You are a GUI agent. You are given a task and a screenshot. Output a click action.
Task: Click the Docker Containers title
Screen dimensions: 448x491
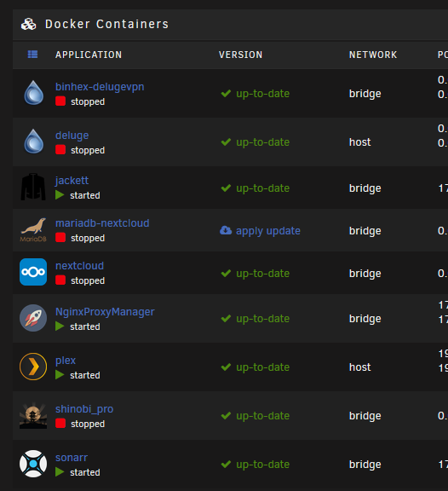pos(106,24)
